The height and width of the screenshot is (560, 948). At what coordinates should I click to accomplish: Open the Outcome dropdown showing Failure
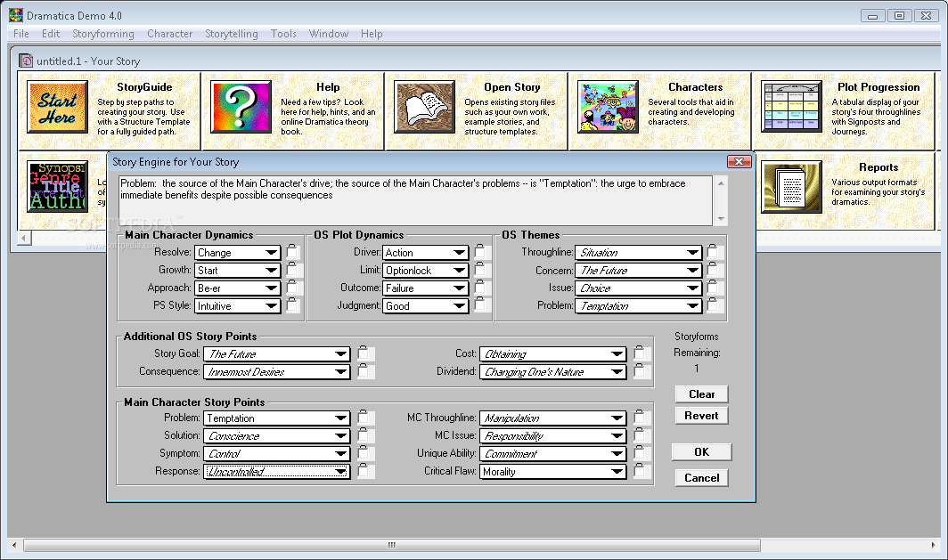(x=426, y=288)
